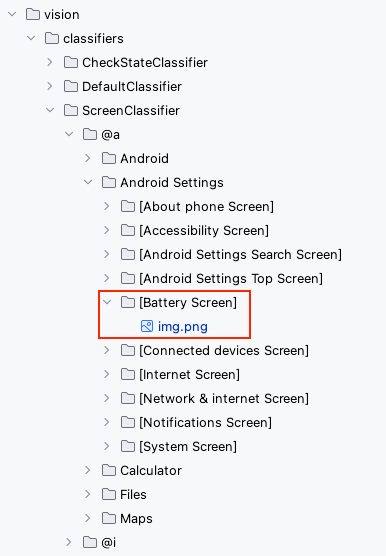This screenshot has width=386, height=556.
Task: Click the @i folder icon
Action: [90, 542]
